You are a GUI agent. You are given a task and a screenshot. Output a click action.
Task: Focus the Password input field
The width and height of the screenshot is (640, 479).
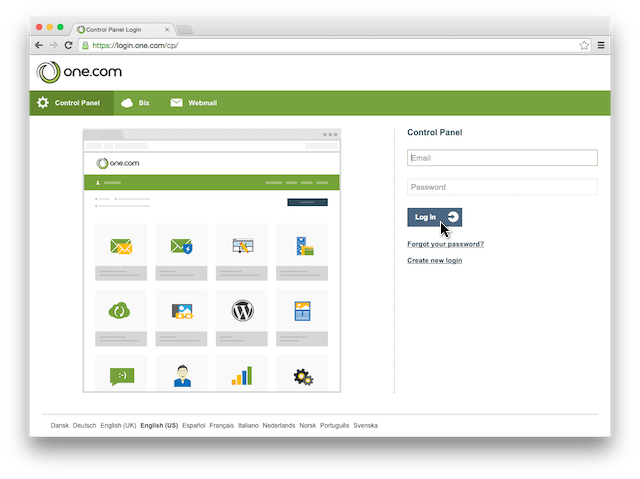click(502, 187)
